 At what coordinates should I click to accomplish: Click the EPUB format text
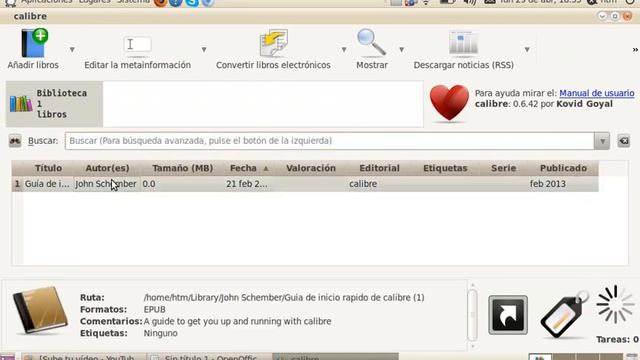154,309
